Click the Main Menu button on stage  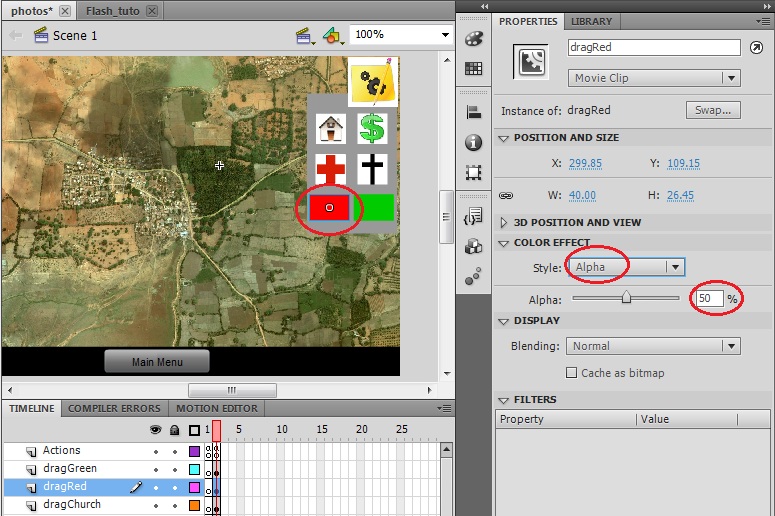157,361
